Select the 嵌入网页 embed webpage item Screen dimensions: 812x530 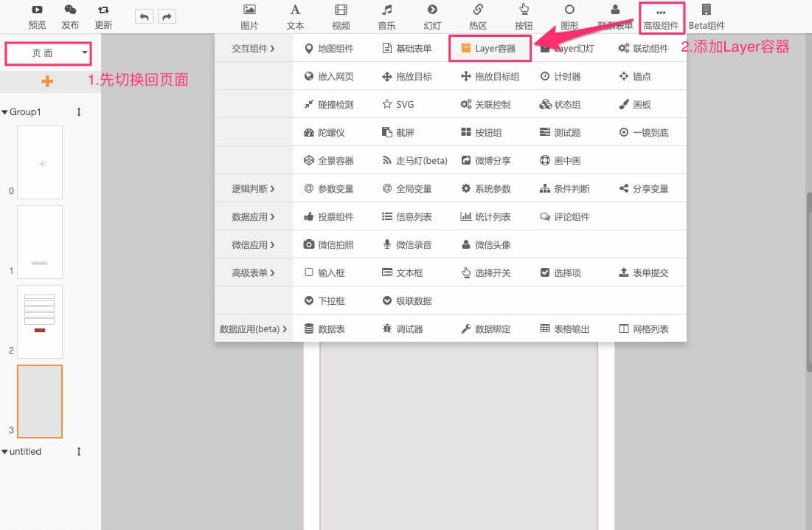329,77
